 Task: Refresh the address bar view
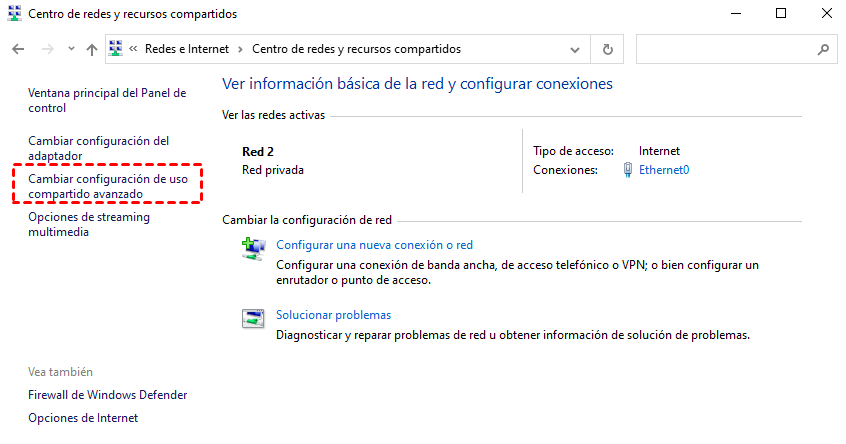point(607,49)
